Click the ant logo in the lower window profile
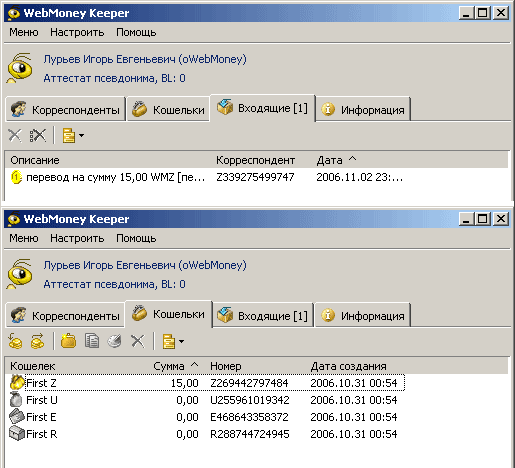Viewport: 515px width, 468px height. (20, 274)
